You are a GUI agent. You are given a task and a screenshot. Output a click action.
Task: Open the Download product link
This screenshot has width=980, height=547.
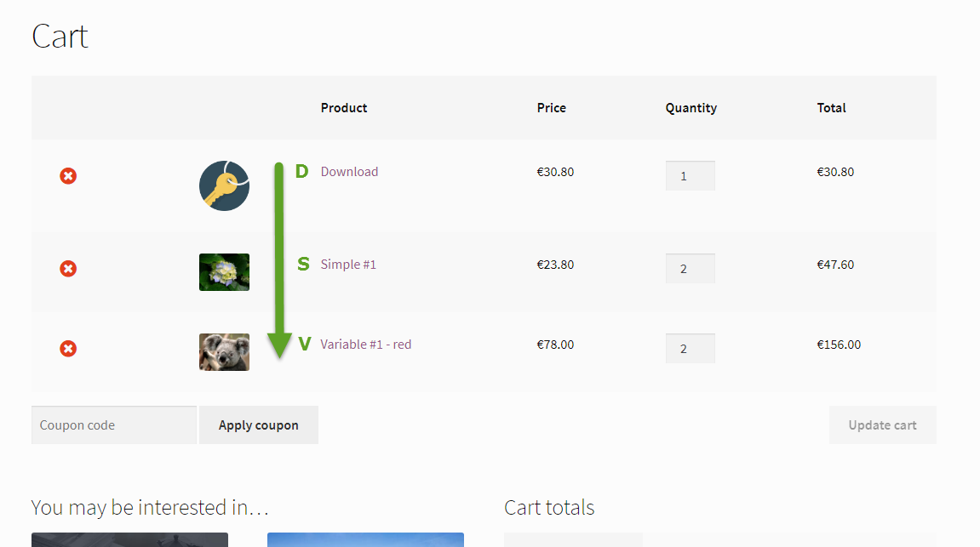(349, 172)
